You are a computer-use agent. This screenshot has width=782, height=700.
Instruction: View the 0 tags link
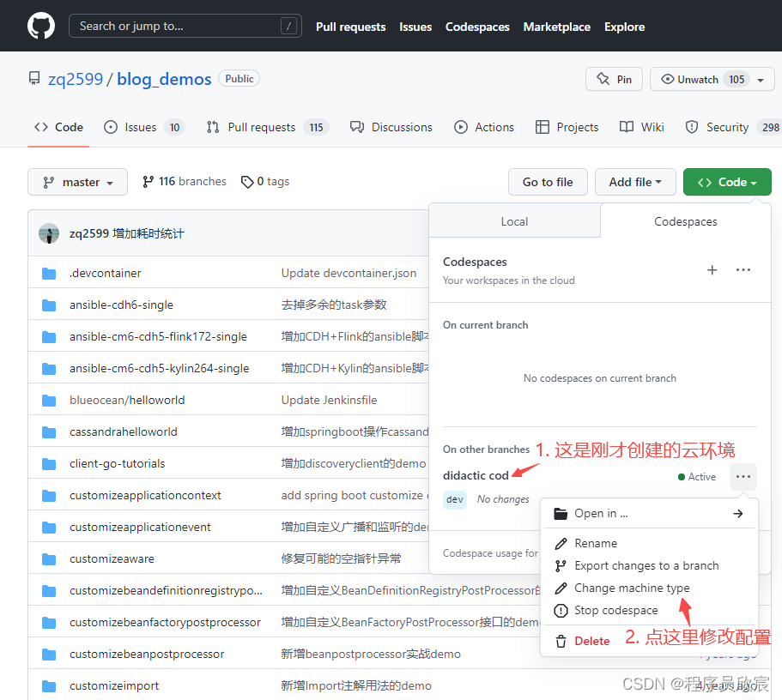[265, 182]
